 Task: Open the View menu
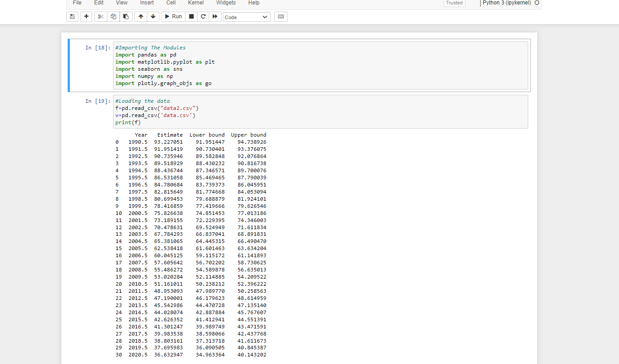click(121, 3)
